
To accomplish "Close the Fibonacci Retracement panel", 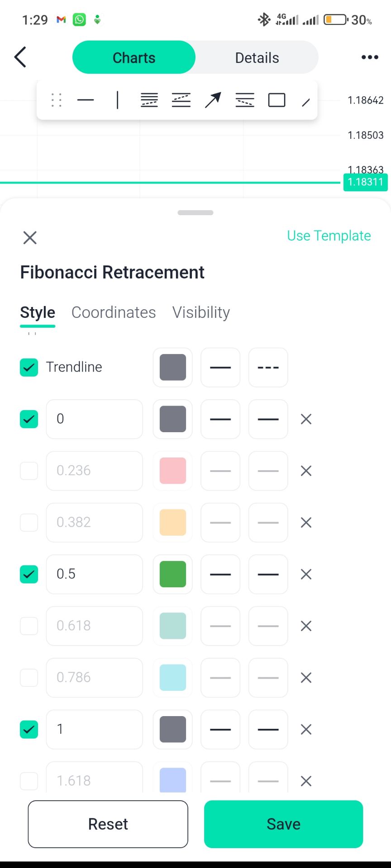I will [x=30, y=237].
